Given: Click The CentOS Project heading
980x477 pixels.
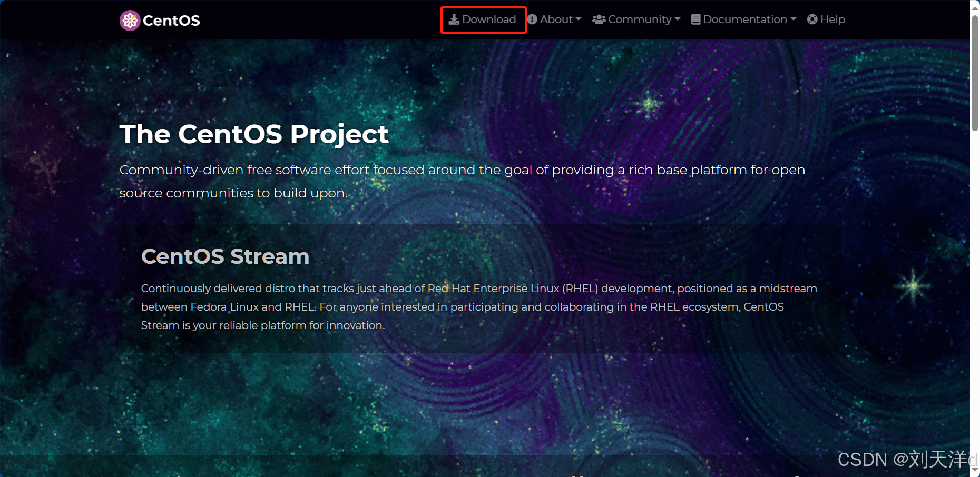Looking at the screenshot, I should tap(254, 135).
